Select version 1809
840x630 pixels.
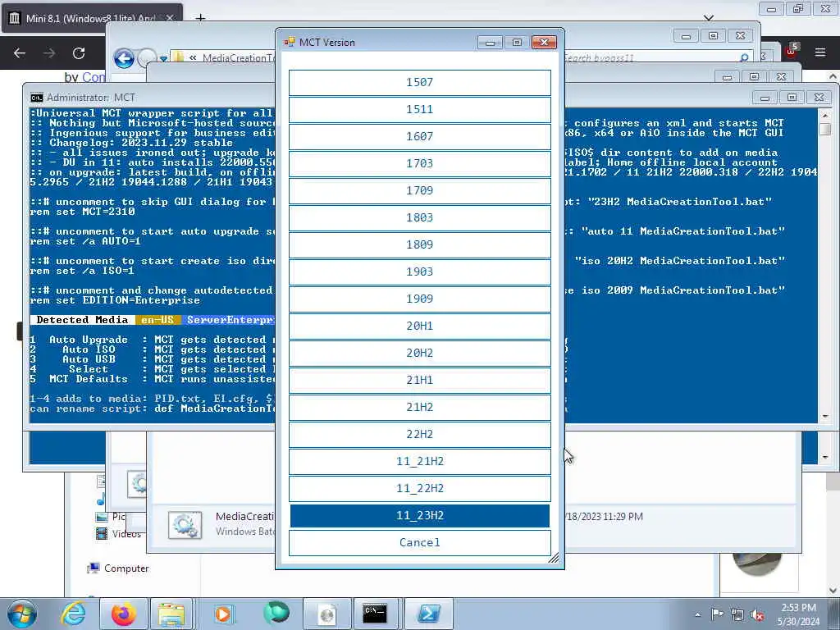pos(419,244)
